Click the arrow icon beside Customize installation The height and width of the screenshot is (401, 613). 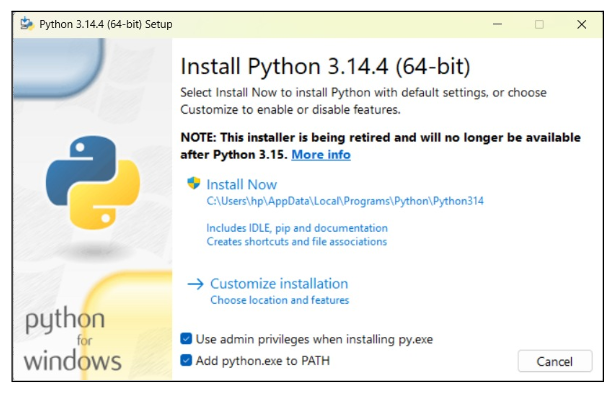point(194,284)
